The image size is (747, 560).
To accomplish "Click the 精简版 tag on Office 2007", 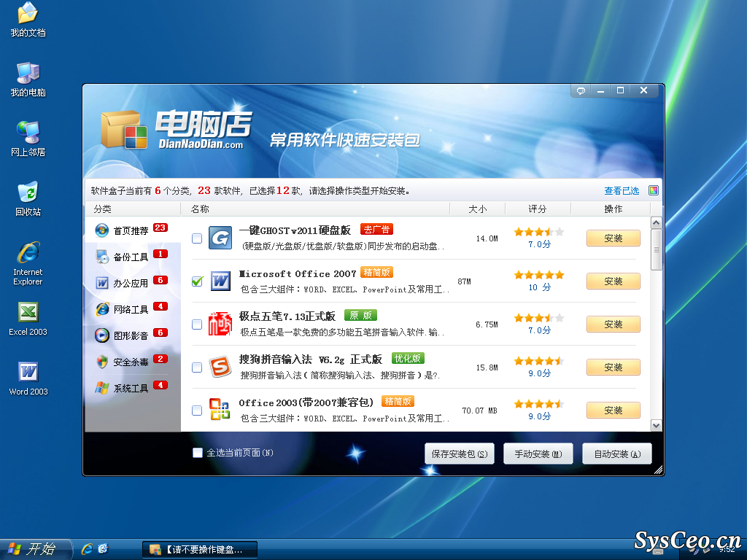I will click(376, 273).
